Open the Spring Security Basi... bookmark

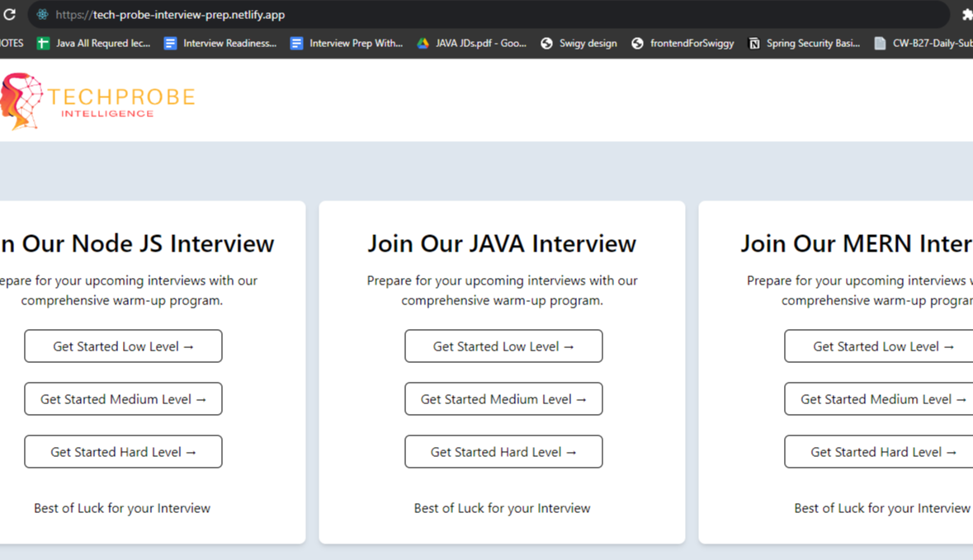click(x=804, y=43)
